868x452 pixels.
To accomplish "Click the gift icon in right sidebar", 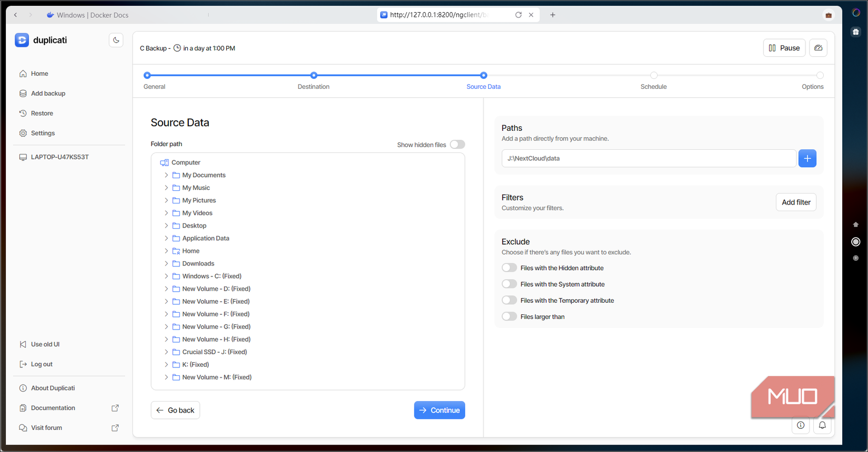I will (x=856, y=32).
